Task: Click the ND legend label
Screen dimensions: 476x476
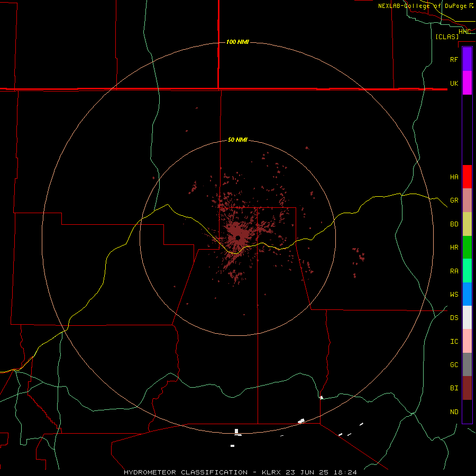Action: click(454, 412)
